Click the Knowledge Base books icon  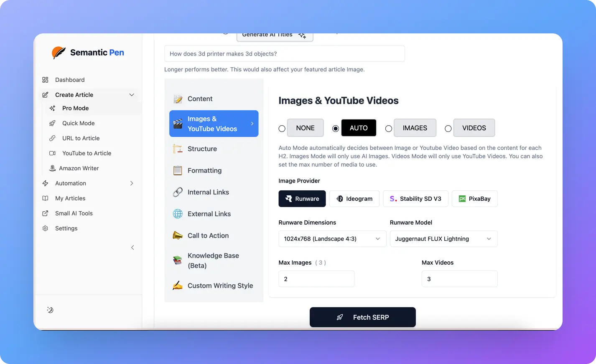(x=178, y=261)
